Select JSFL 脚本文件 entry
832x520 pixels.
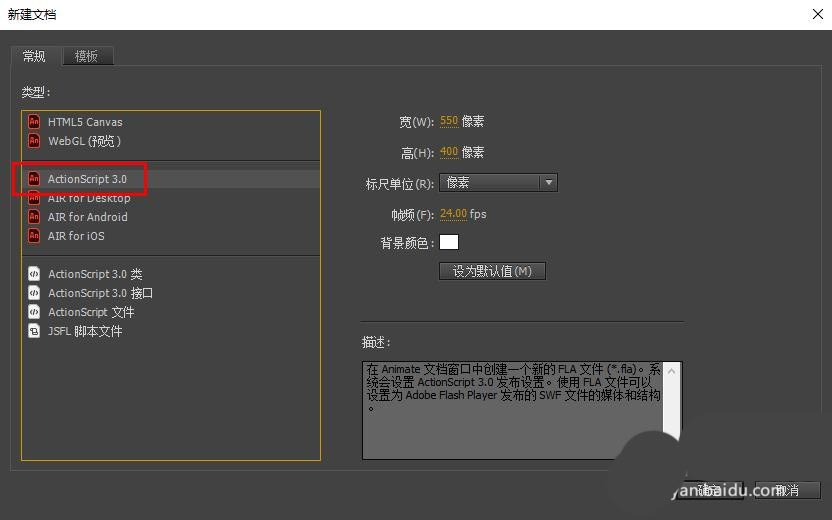point(85,332)
